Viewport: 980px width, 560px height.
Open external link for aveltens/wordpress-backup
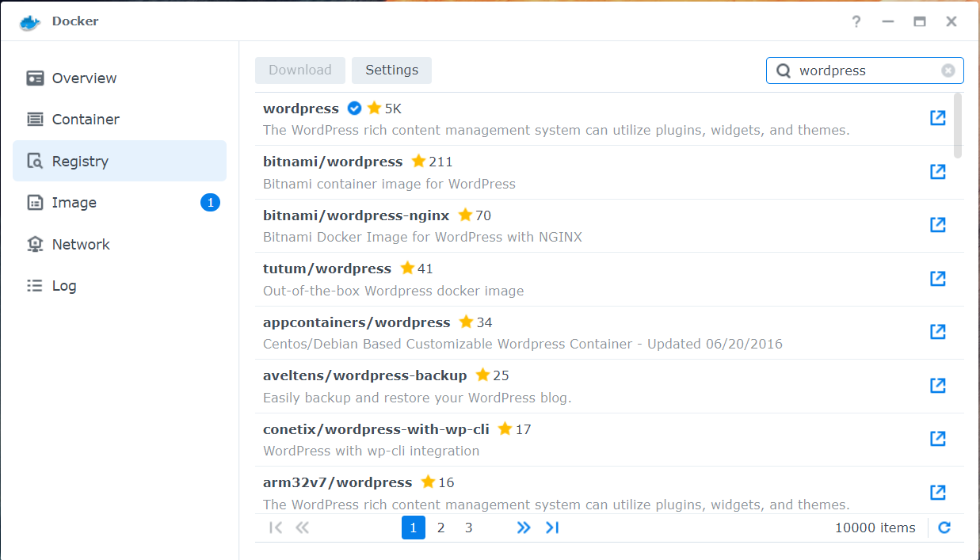[938, 386]
